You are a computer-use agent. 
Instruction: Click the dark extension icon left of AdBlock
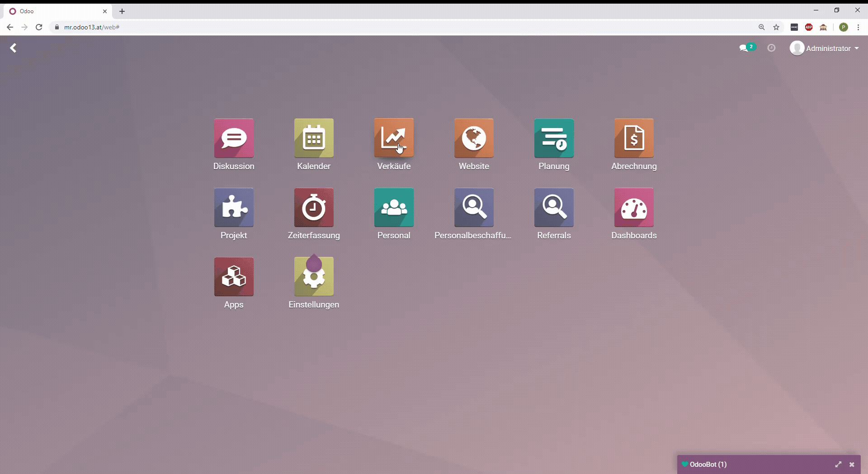tap(794, 27)
